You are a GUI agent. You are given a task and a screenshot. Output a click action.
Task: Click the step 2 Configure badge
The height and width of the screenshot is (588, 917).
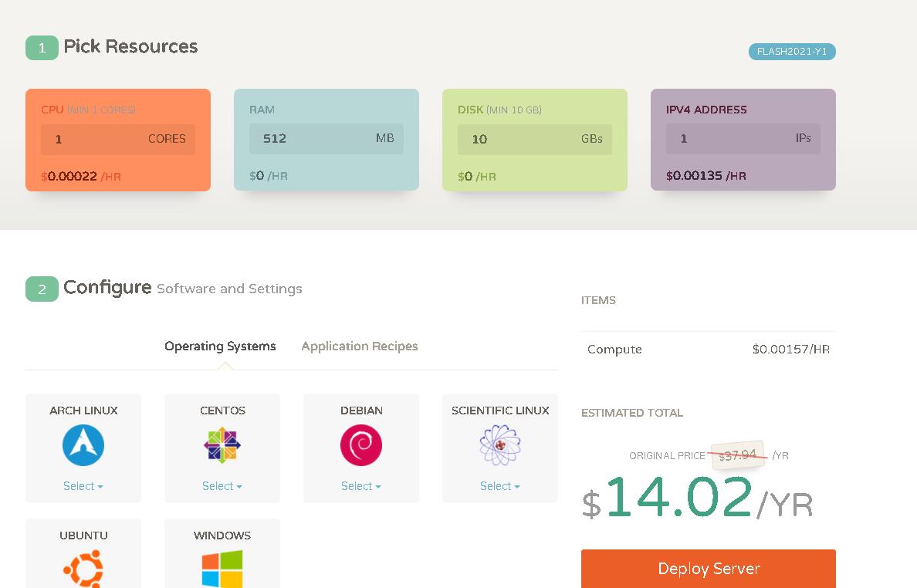coord(42,289)
